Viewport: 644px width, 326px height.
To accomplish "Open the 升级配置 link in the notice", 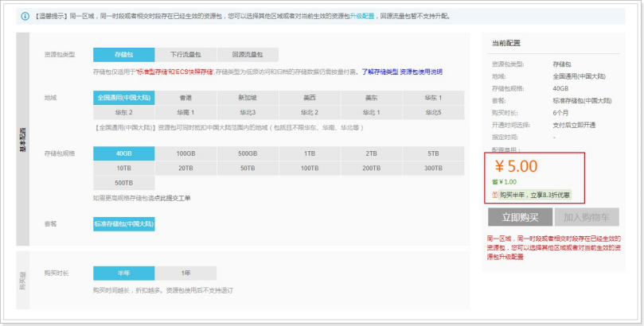I will (x=362, y=17).
